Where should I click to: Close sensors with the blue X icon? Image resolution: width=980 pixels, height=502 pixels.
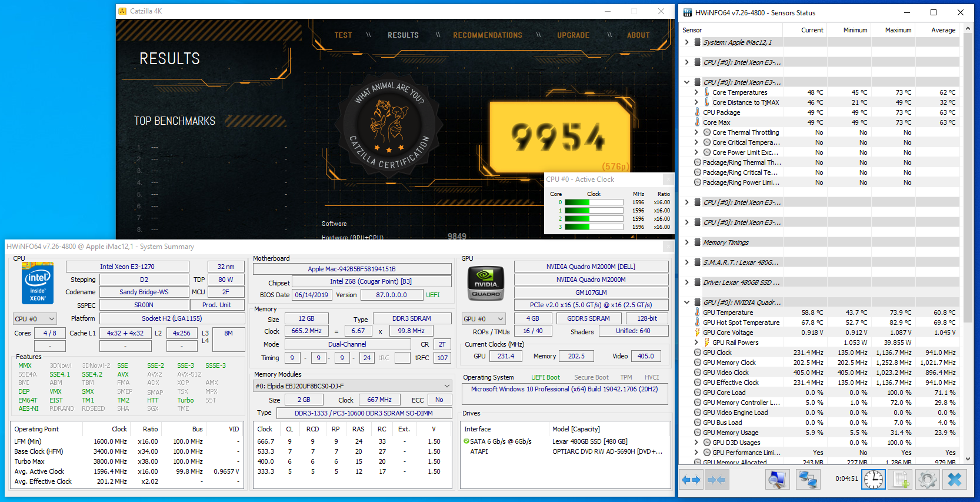[x=955, y=480]
